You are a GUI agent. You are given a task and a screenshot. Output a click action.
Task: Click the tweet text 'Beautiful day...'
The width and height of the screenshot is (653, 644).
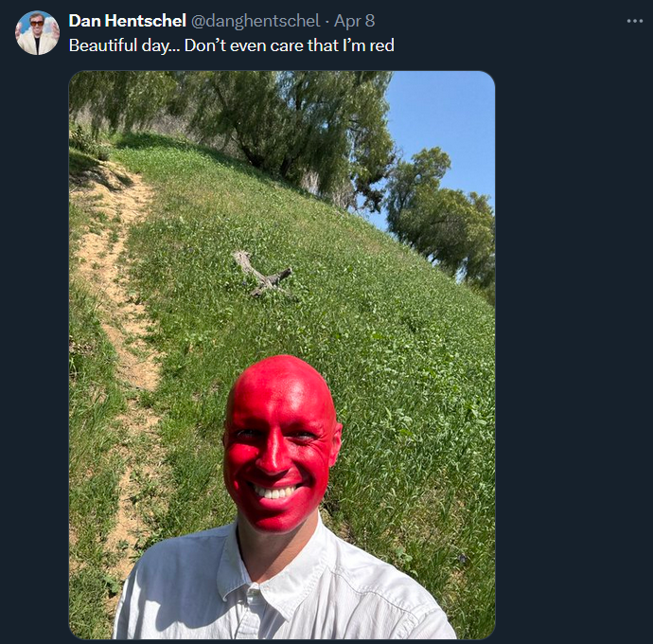[x=121, y=45]
